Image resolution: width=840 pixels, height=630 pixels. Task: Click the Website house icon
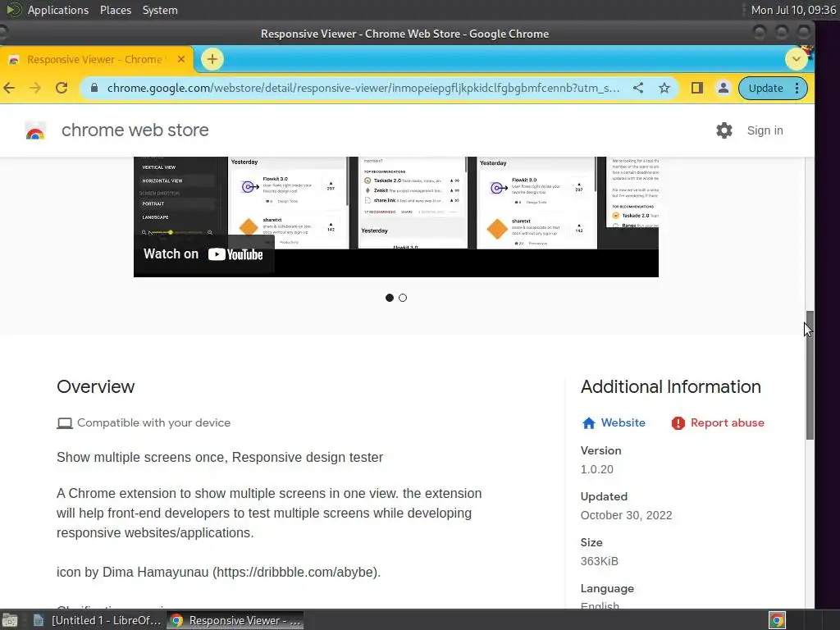point(589,423)
